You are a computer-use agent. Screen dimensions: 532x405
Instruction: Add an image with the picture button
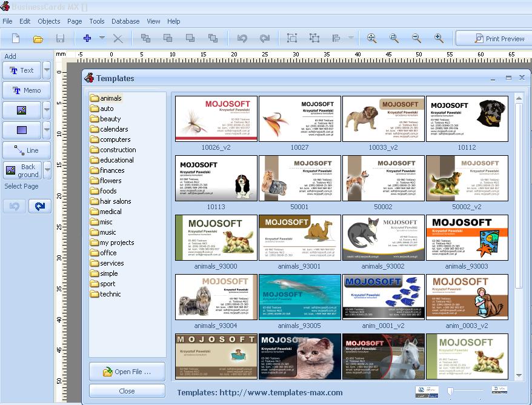[22, 110]
